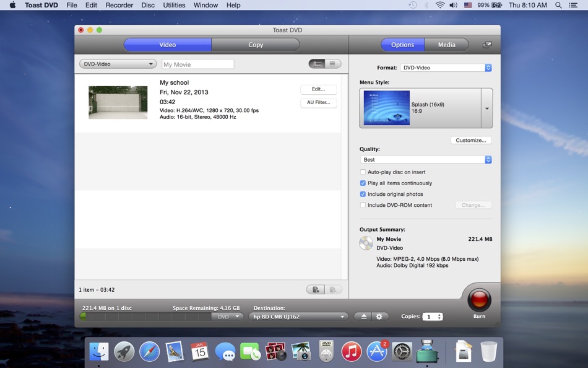Switch to detailed list view icon
This screenshot has height=368, width=588.
pos(317,64)
